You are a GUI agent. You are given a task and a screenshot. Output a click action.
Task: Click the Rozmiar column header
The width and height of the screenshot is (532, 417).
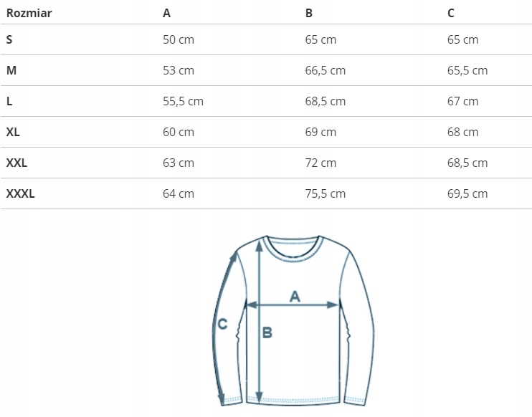(x=29, y=13)
